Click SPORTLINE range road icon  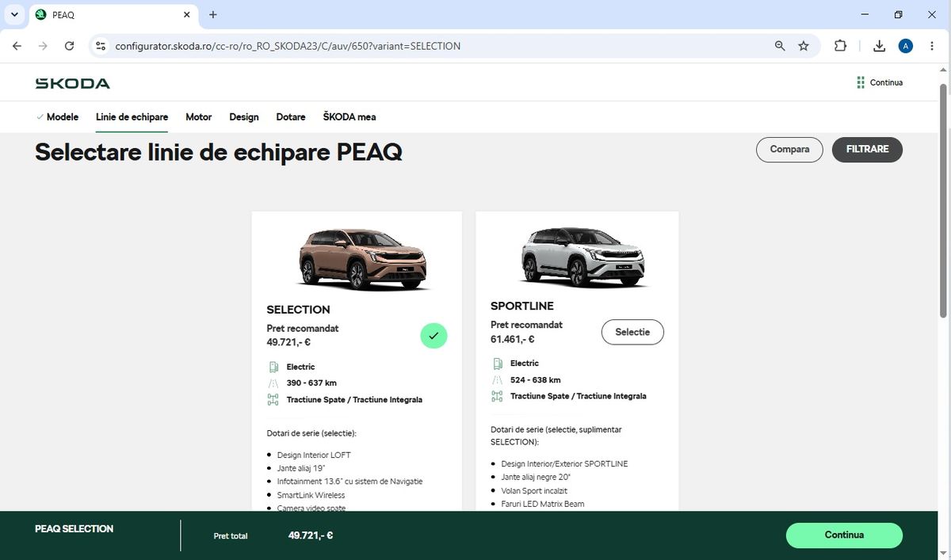(x=498, y=379)
